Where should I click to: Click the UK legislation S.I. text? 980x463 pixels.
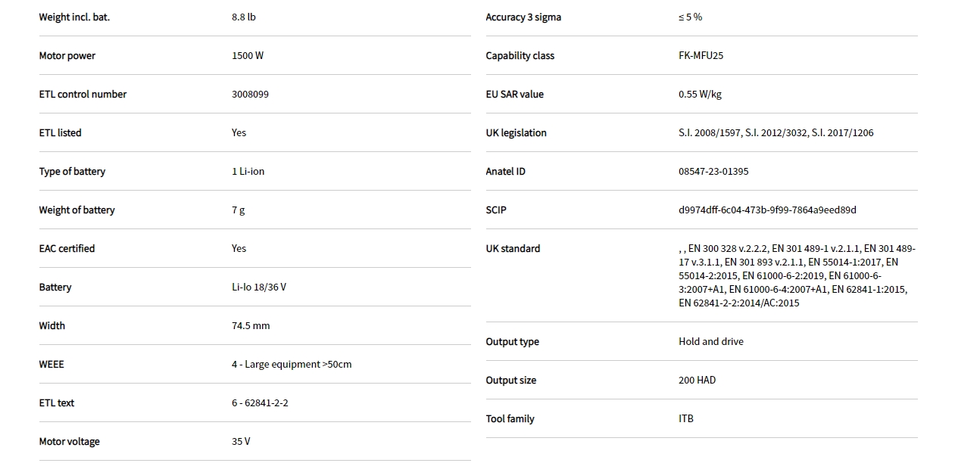(x=776, y=133)
